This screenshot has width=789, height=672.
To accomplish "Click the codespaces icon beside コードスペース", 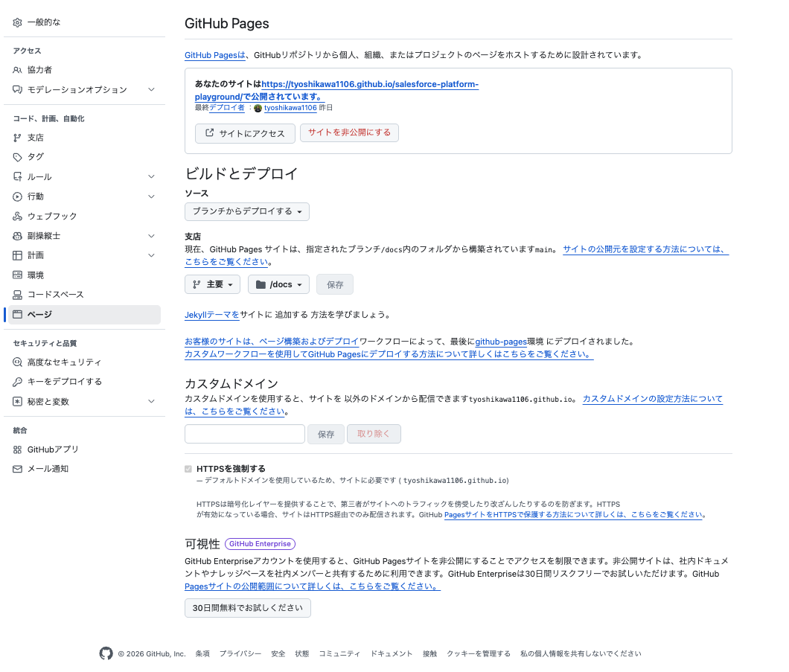I will [18, 295].
